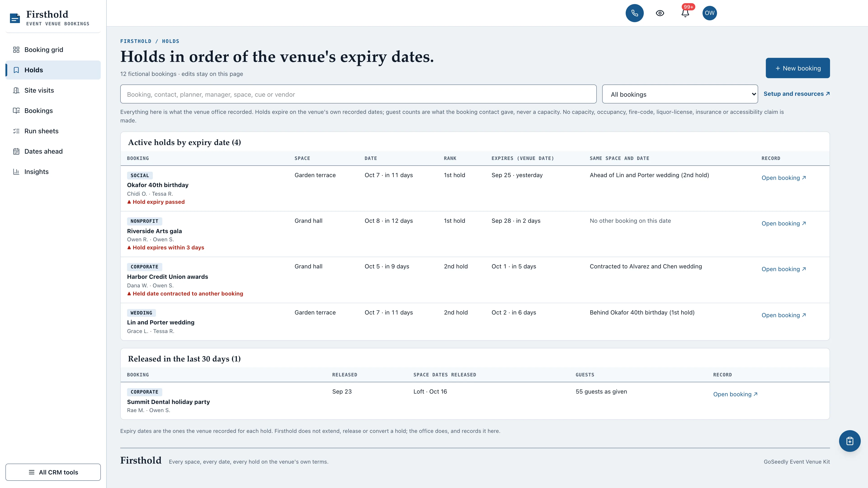
Task: Click the New booking button
Action: 797,68
